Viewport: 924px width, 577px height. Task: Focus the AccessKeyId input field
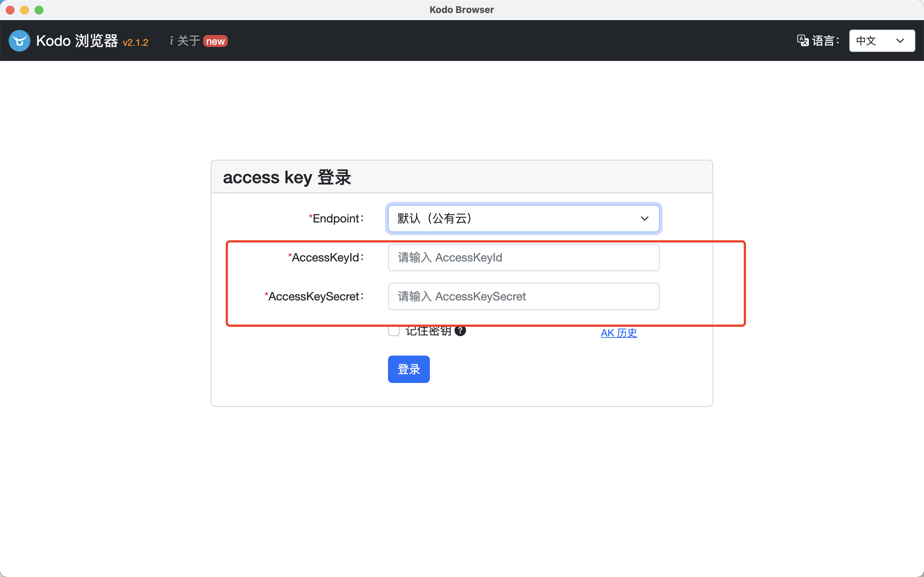[523, 257]
